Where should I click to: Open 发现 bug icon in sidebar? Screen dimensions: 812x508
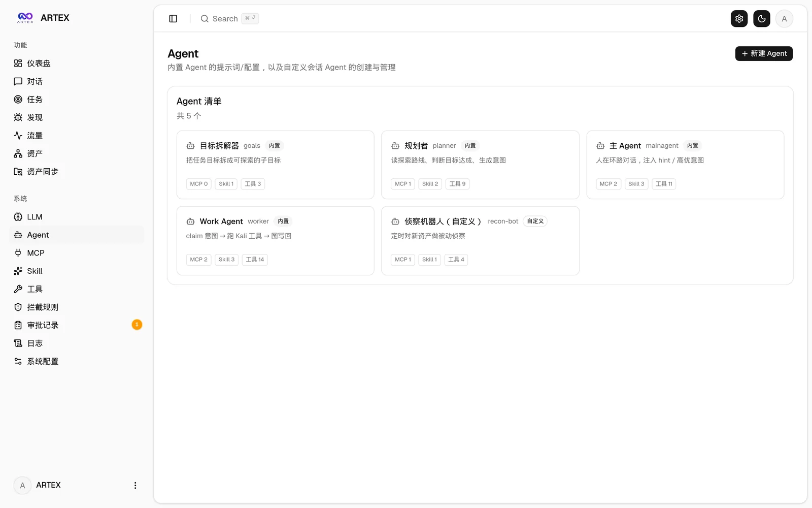[x=18, y=117]
